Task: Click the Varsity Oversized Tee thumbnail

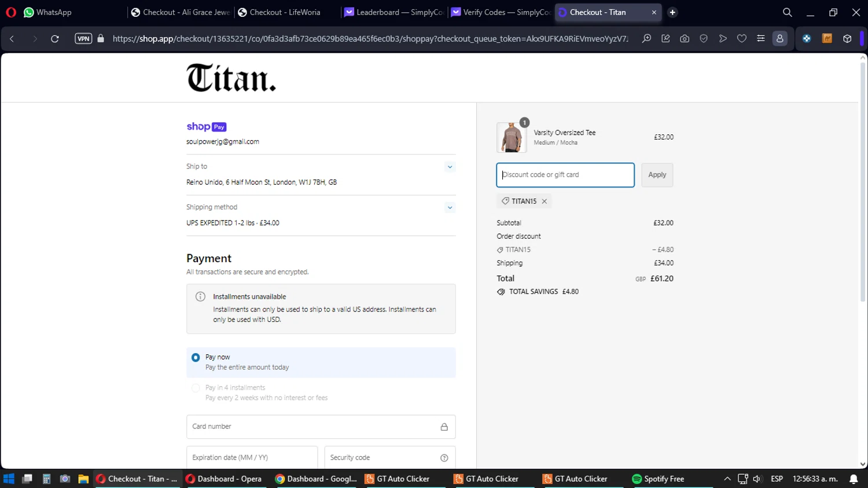Action: (x=512, y=137)
